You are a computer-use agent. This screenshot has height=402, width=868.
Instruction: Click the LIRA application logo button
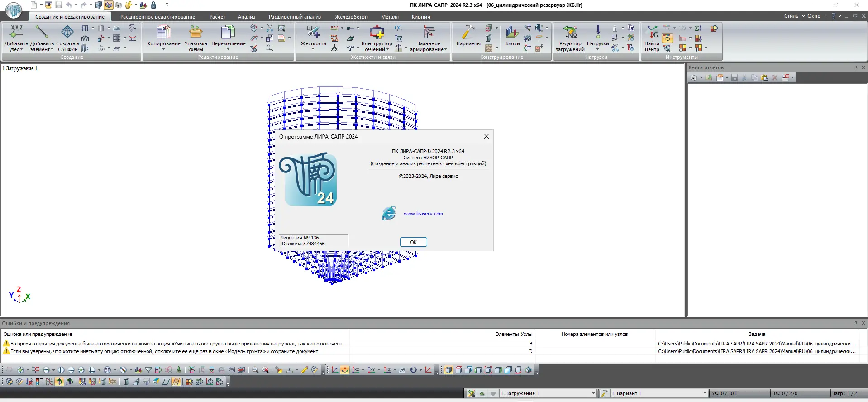(x=14, y=10)
